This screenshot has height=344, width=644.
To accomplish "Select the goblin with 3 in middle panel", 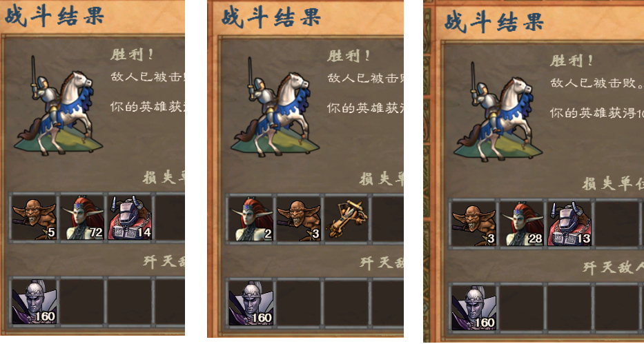I will tap(299, 219).
